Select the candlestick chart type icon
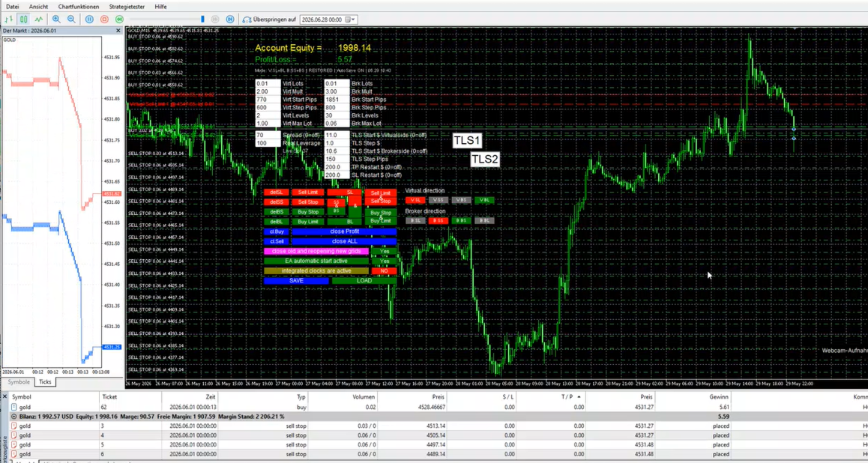Screen dimensions: 868x463 point(23,19)
